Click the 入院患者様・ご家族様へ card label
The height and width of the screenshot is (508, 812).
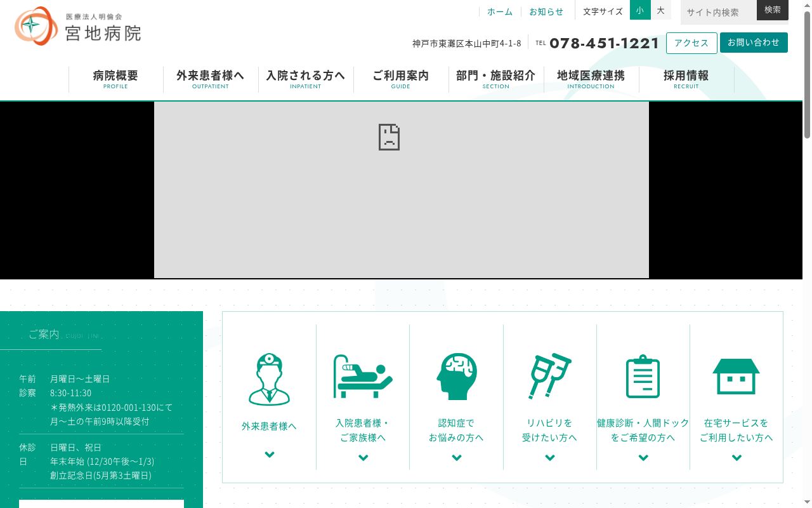coord(363,430)
